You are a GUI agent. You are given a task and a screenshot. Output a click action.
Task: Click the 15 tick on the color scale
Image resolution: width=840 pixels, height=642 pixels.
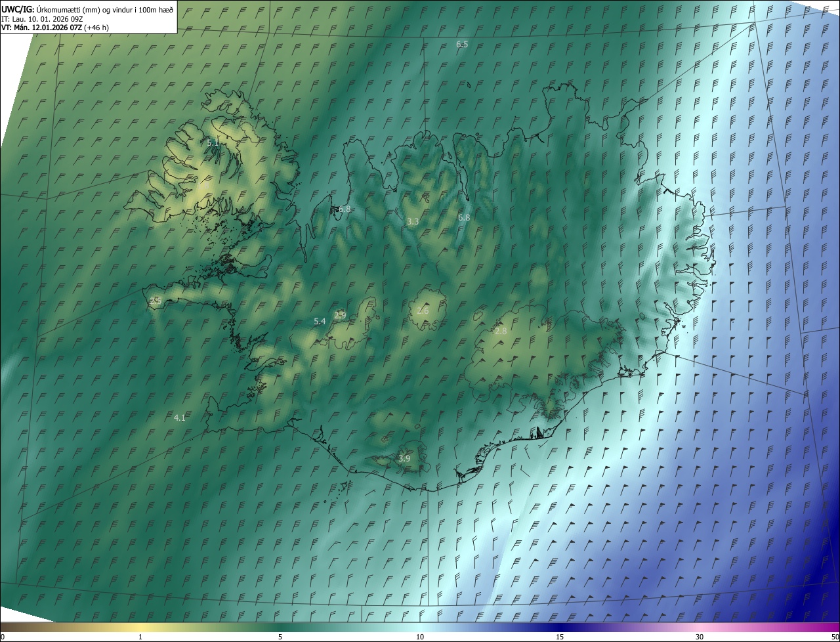560,637
